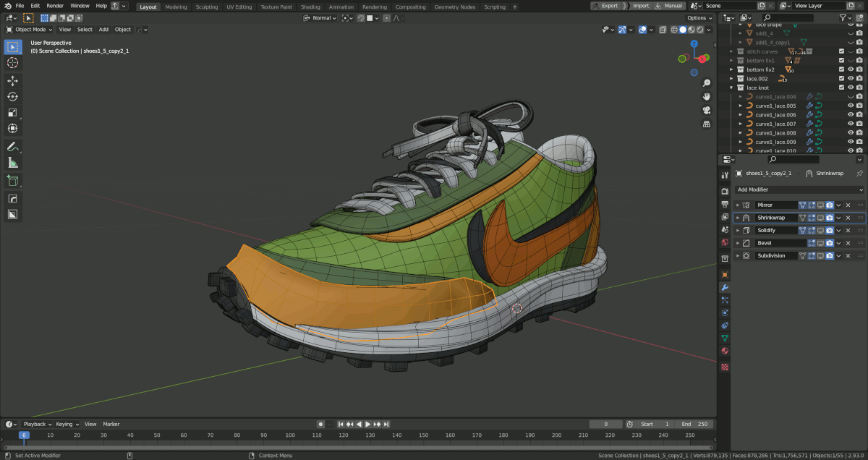Screen dimensions: 868x460
Task: Open the Render menu
Action: click(55, 6)
